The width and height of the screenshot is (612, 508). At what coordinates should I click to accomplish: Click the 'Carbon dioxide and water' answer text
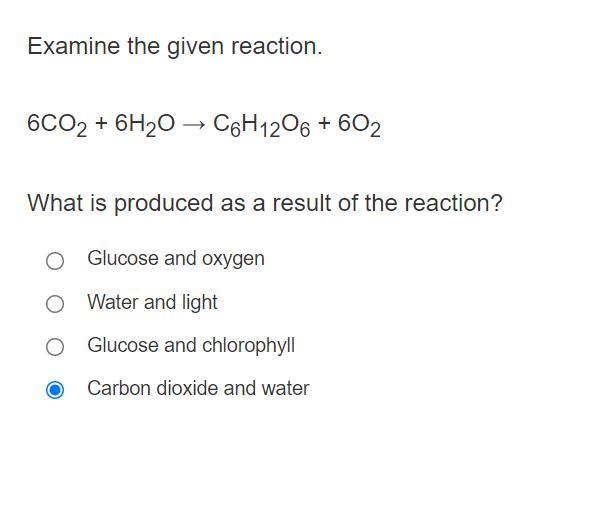pyautogui.click(x=198, y=388)
